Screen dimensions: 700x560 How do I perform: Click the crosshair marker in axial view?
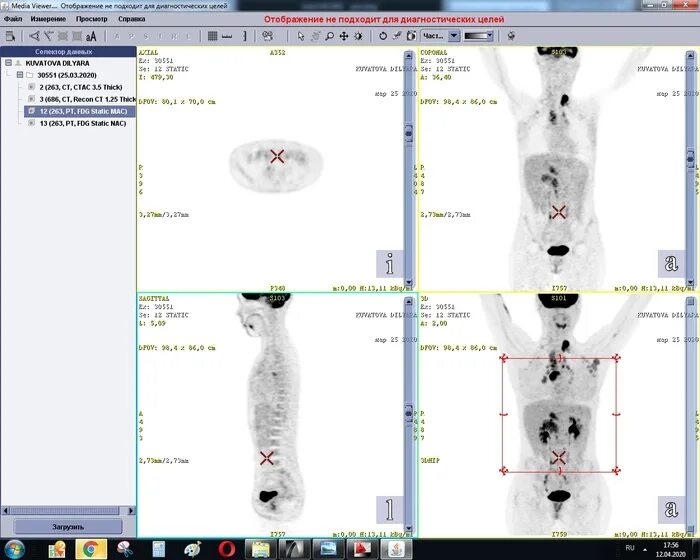tap(277, 156)
